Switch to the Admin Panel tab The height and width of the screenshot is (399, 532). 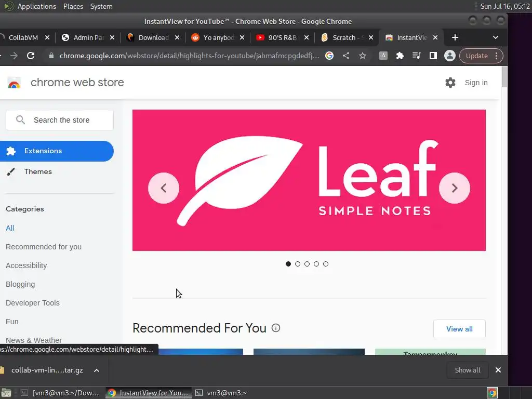point(88,37)
